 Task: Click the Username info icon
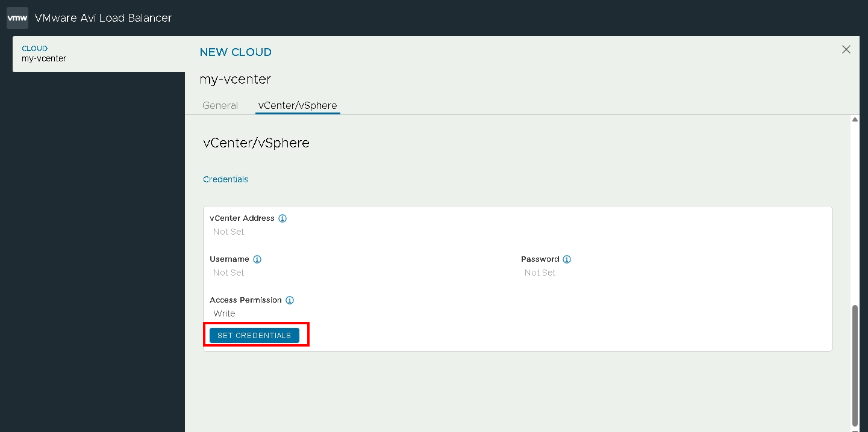(x=257, y=259)
